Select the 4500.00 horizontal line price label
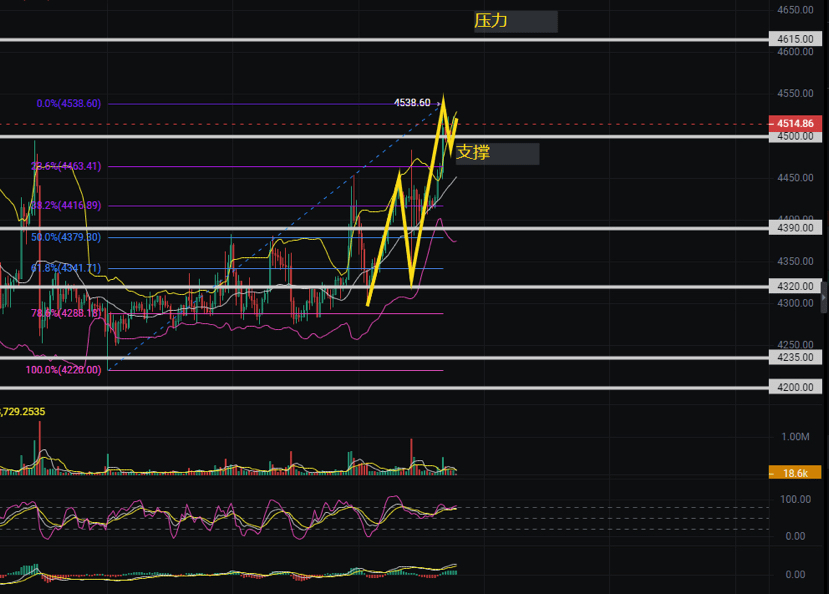The width and height of the screenshot is (829, 594). [x=794, y=136]
